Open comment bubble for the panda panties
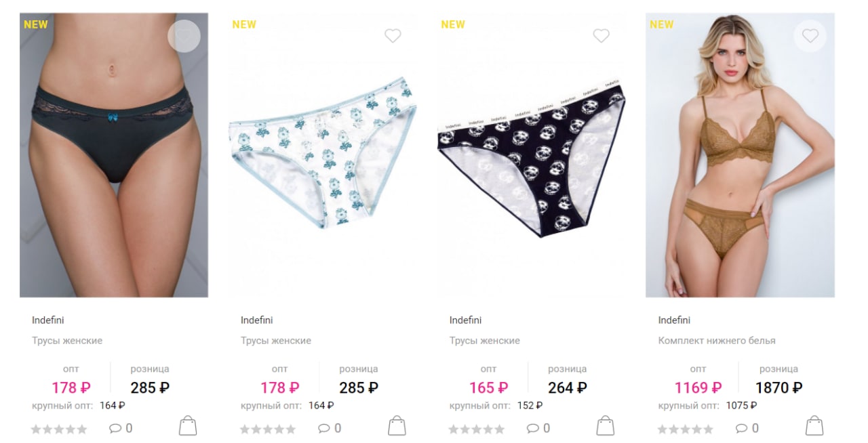 [538, 428]
